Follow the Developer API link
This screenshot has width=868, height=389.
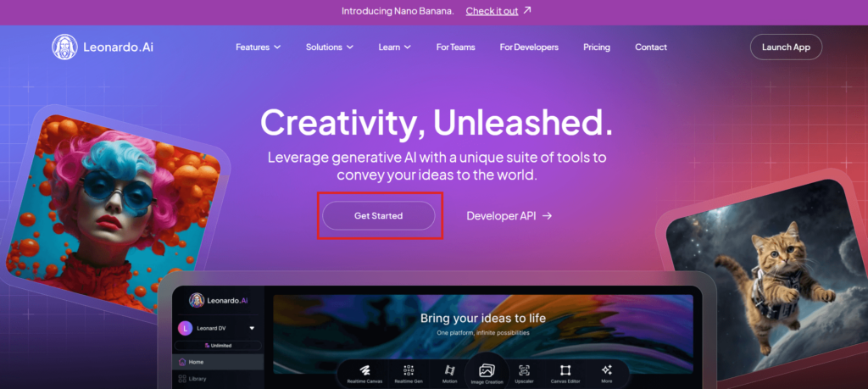click(x=509, y=216)
